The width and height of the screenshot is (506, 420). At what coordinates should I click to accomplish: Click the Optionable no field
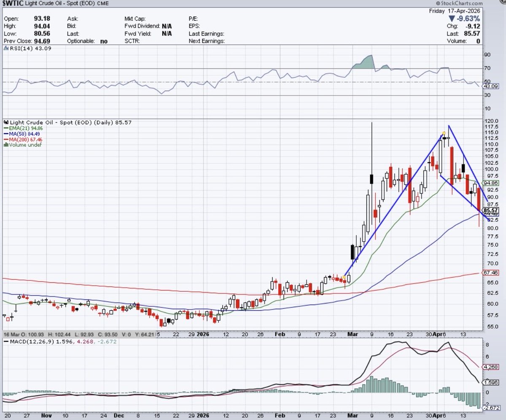pyautogui.click(x=87, y=41)
